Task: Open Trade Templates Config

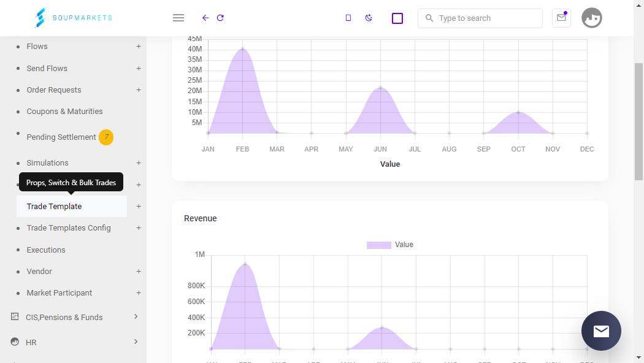Action: coord(69,228)
